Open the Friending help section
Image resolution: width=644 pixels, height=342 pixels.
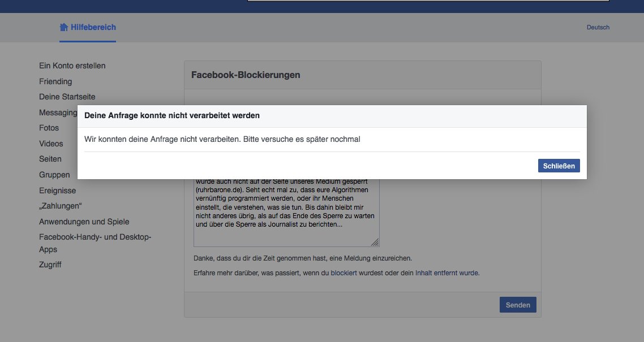point(55,81)
